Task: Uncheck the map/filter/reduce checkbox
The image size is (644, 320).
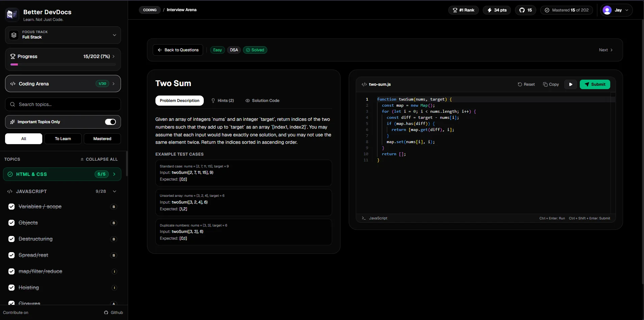Action: pos(11,271)
